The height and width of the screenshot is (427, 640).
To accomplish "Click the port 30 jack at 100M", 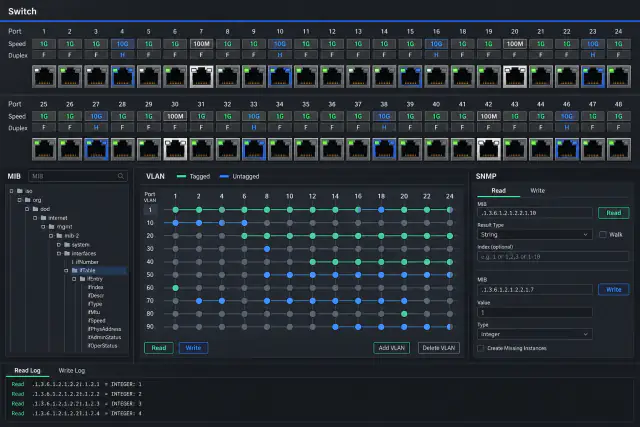I will pos(175,149).
